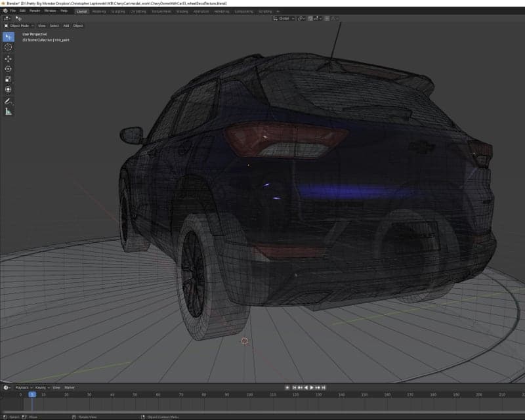
Task: Switch to the UV Editing workspace tab
Action: (138, 11)
